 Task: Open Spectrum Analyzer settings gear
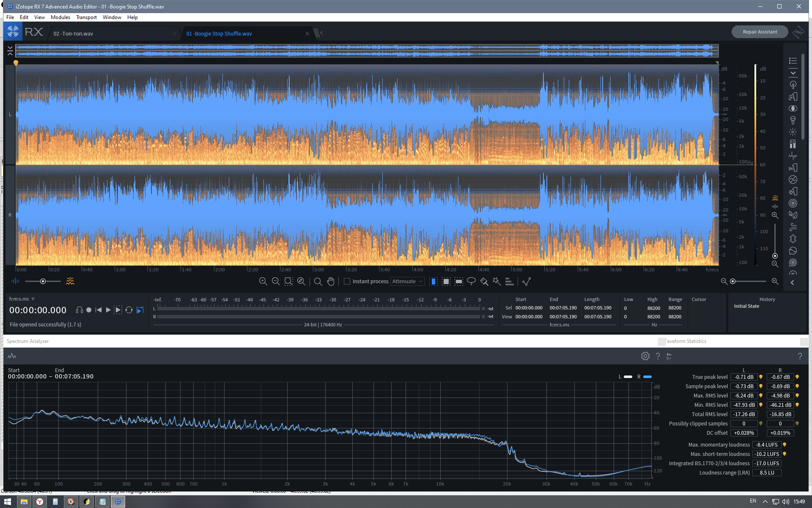(645, 356)
